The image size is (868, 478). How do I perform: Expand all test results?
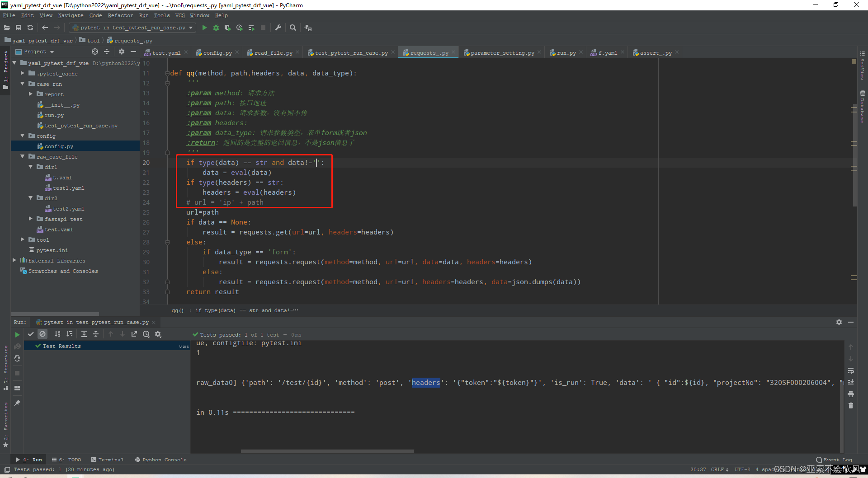(x=84, y=334)
